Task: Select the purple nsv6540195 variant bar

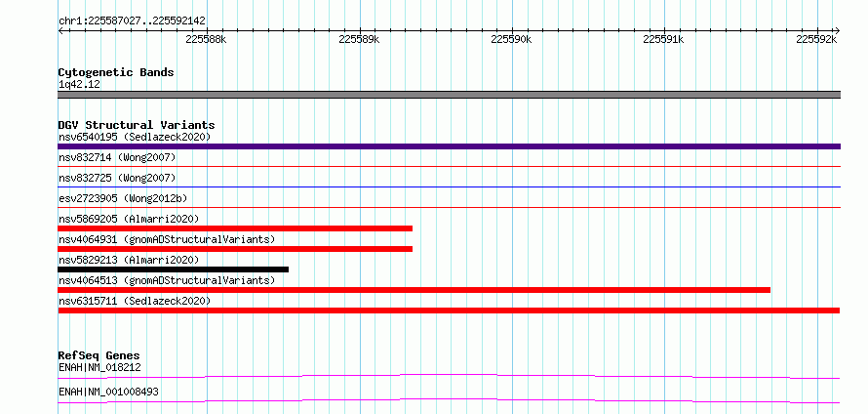Action: 449,146
